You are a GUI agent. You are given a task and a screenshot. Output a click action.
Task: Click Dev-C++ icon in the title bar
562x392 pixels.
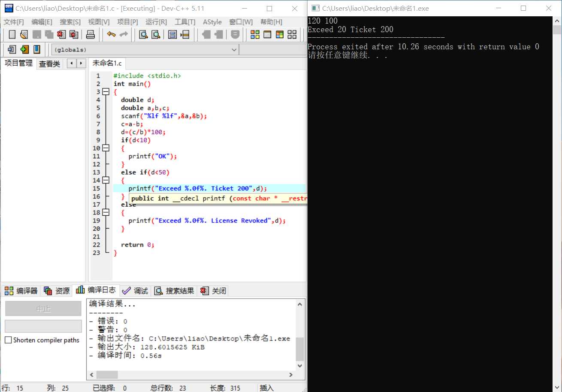[8, 8]
